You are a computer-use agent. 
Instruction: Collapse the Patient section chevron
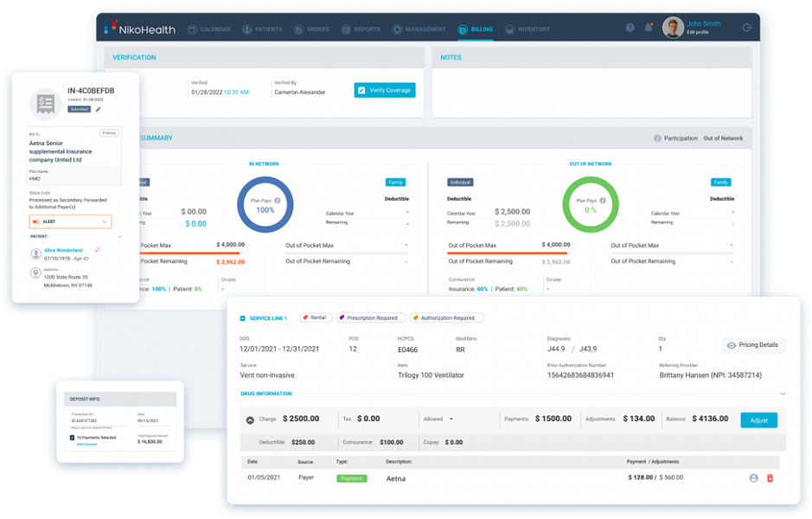119,237
